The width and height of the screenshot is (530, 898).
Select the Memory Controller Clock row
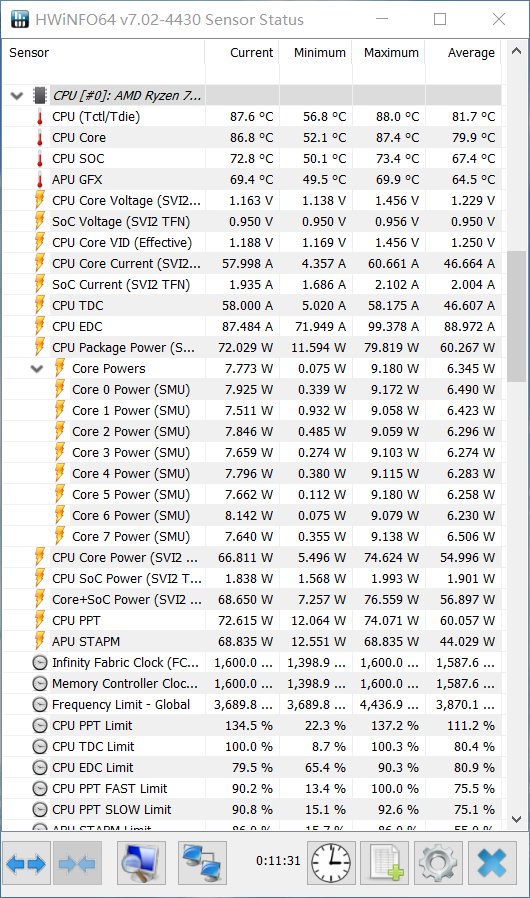(x=252, y=684)
